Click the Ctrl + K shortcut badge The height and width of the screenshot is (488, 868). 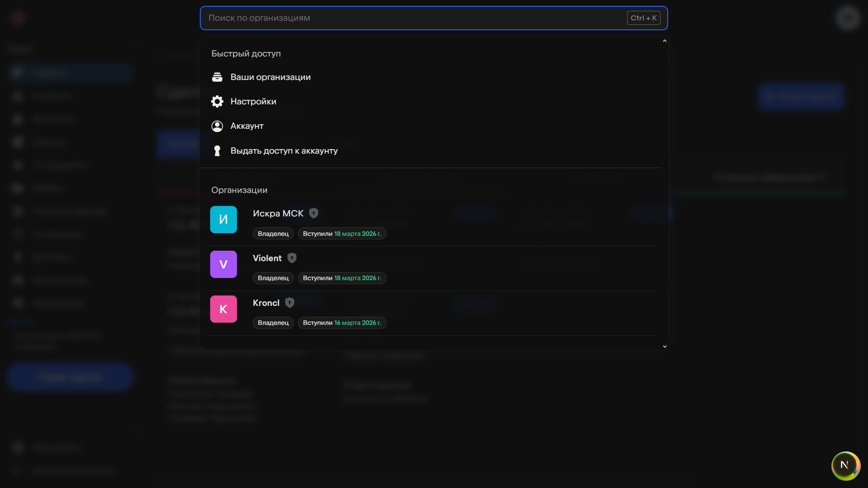click(x=643, y=18)
